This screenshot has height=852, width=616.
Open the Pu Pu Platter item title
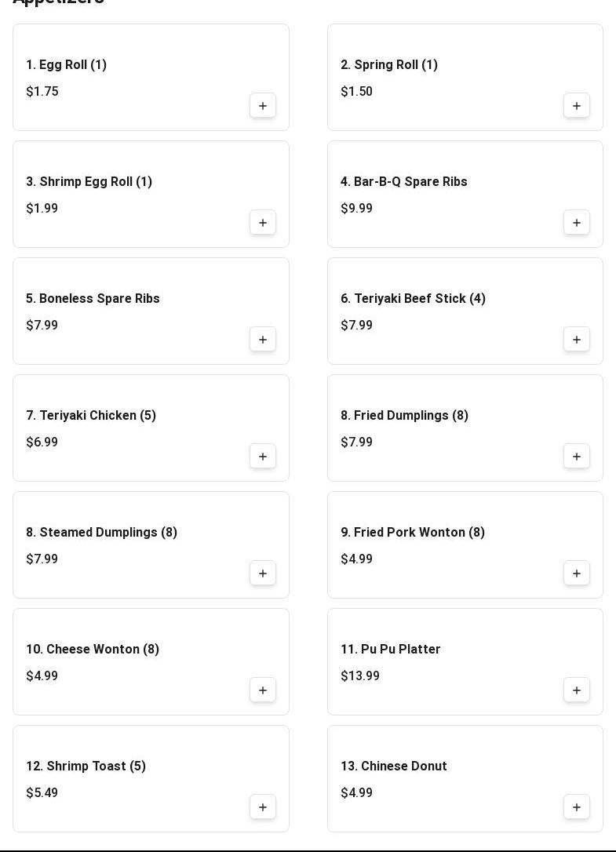click(x=390, y=650)
